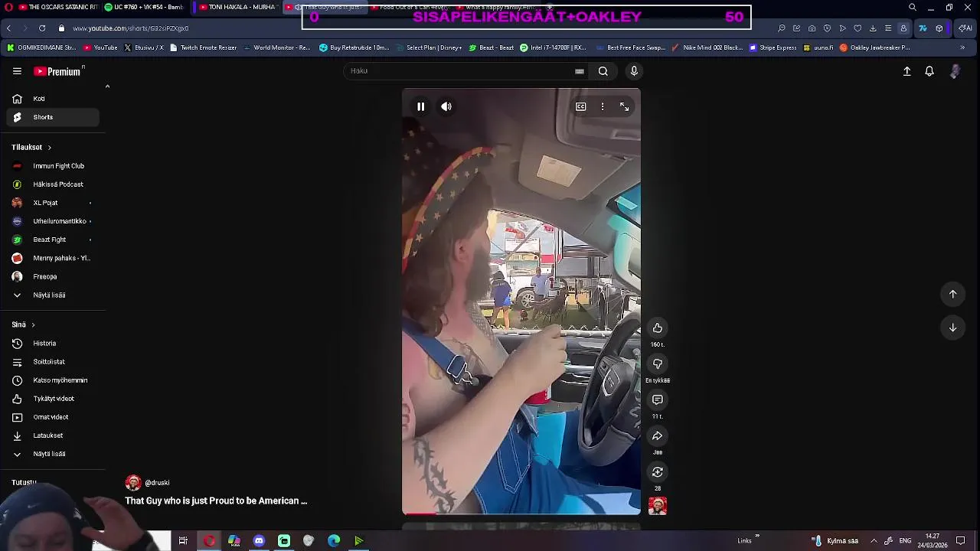
Task: Expand the Tilaukset section
Action: (31, 147)
